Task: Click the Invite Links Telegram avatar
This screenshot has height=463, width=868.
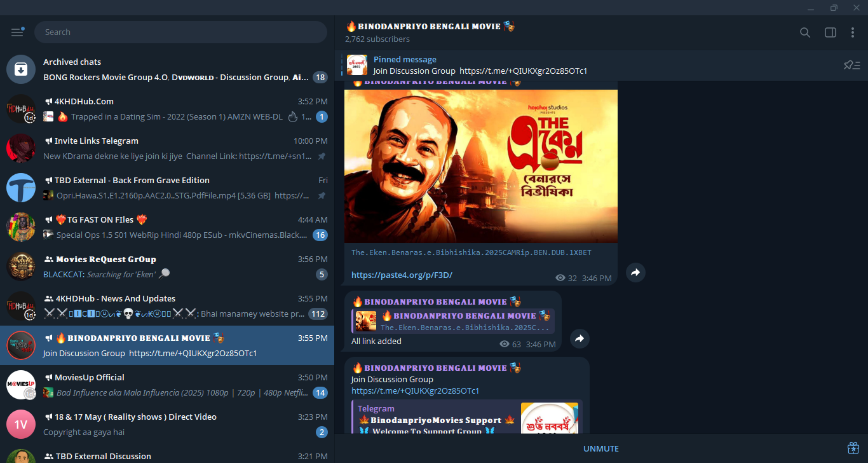Action: 20,148
